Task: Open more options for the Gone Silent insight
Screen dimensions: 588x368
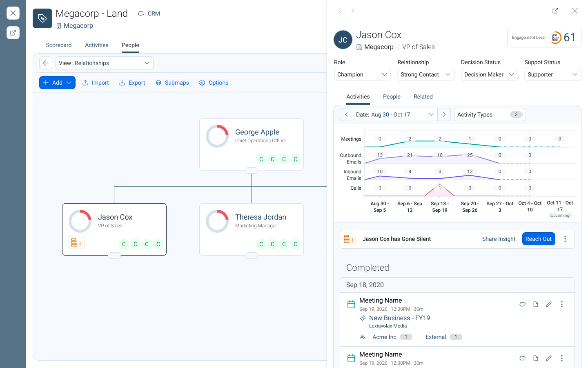Action: click(565, 239)
